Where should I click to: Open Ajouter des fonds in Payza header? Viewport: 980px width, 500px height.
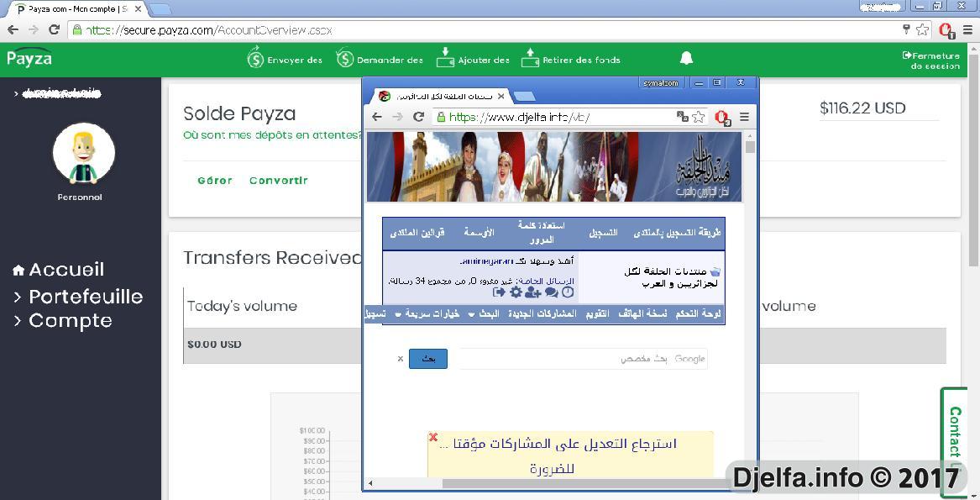click(473, 58)
